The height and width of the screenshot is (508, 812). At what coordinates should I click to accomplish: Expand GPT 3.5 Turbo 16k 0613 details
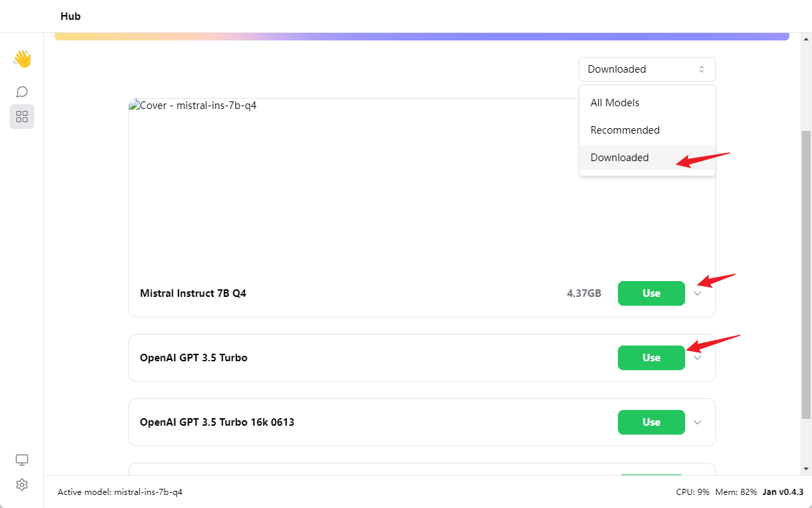pos(697,422)
